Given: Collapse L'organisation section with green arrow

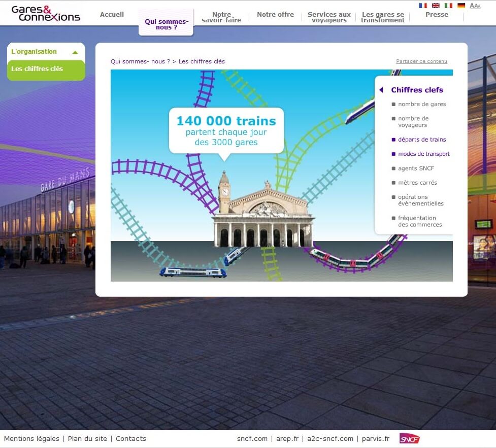Looking at the screenshot, I should [75, 52].
